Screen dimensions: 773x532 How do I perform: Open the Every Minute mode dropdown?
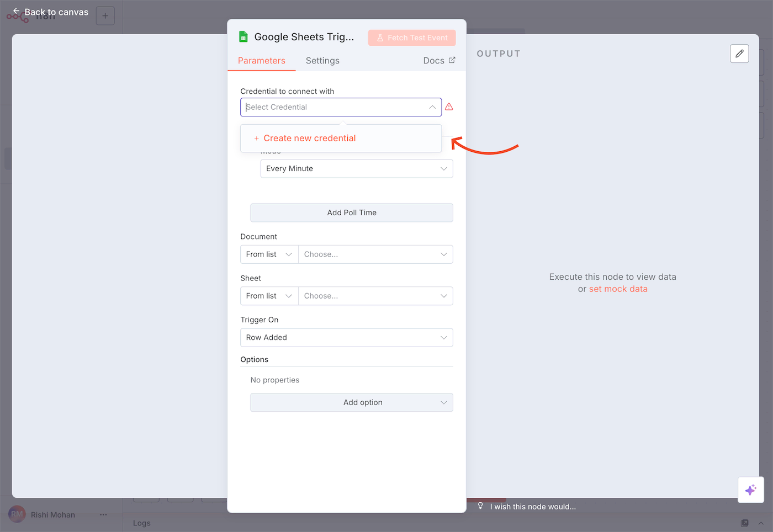(x=357, y=169)
